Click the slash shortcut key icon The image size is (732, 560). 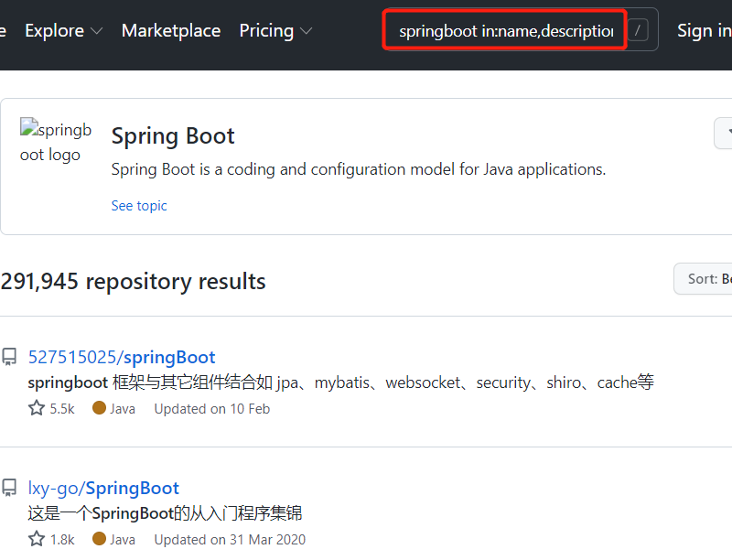pyautogui.click(x=638, y=31)
